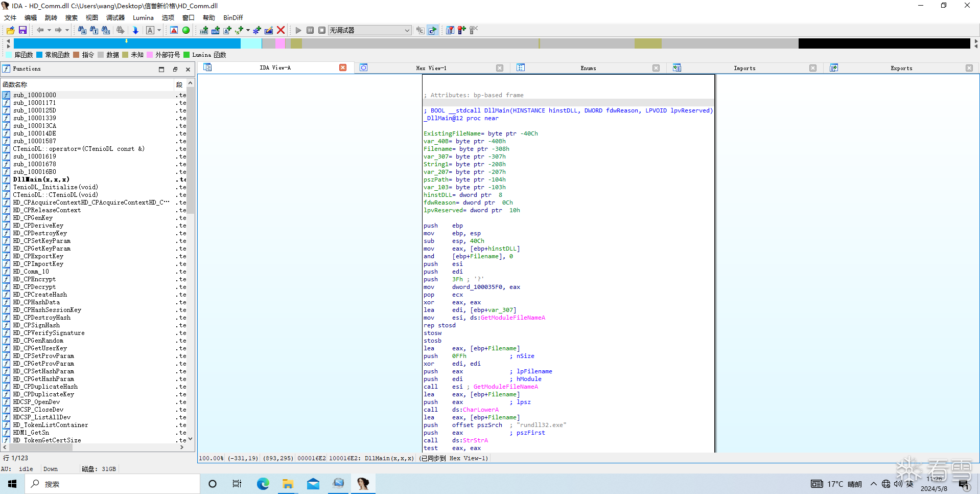Click the Windows taskbar search box

click(112, 484)
